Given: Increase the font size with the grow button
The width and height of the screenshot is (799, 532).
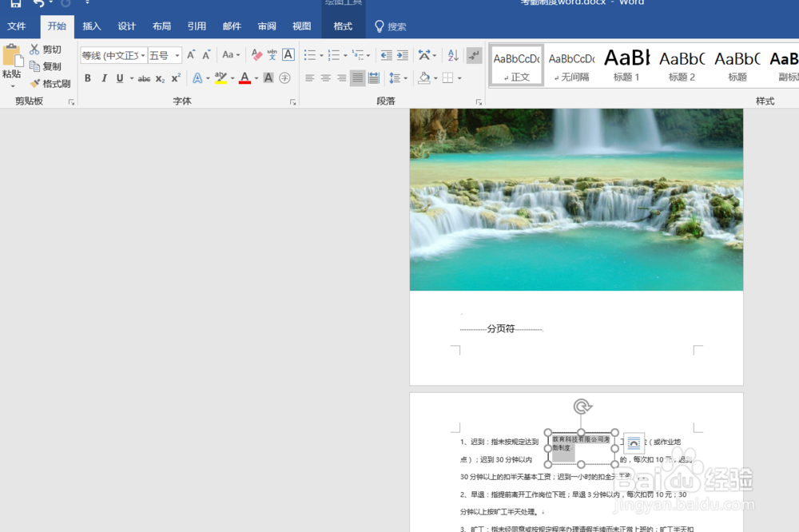Looking at the screenshot, I should (x=191, y=55).
